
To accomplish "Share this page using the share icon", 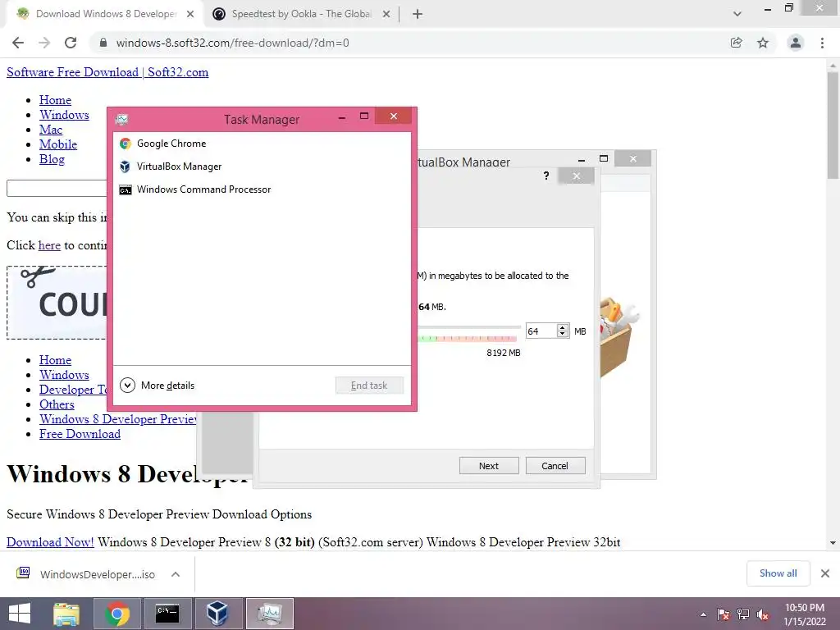I will click(x=737, y=43).
